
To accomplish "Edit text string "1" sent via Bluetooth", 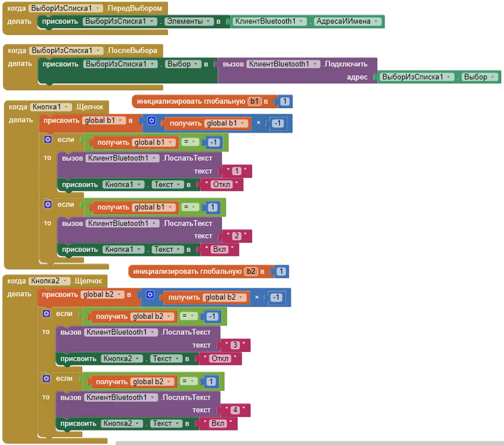I will [237, 171].
